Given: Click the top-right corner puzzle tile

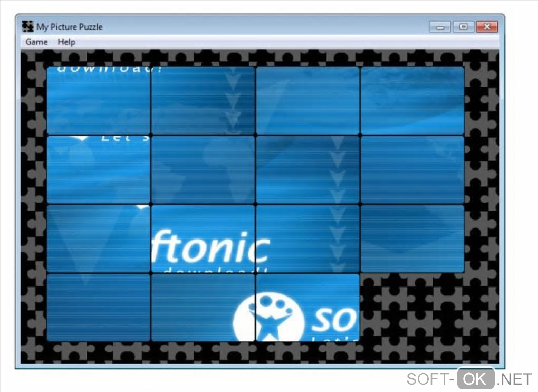Looking at the screenshot, I should [412, 101].
